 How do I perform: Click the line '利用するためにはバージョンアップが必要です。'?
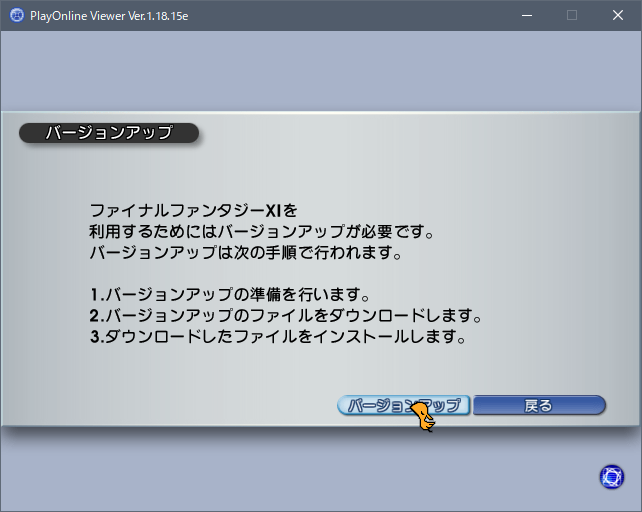click(262, 232)
